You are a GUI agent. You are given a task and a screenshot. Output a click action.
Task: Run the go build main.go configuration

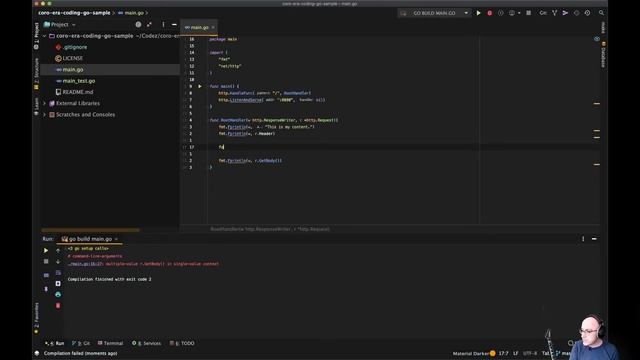click(478, 13)
